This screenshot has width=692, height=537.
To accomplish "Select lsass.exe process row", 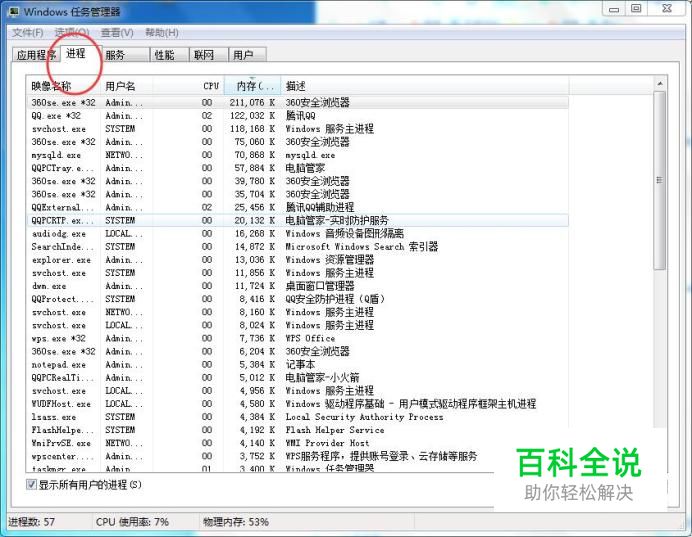I will pyautogui.click(x=297, y=417).
